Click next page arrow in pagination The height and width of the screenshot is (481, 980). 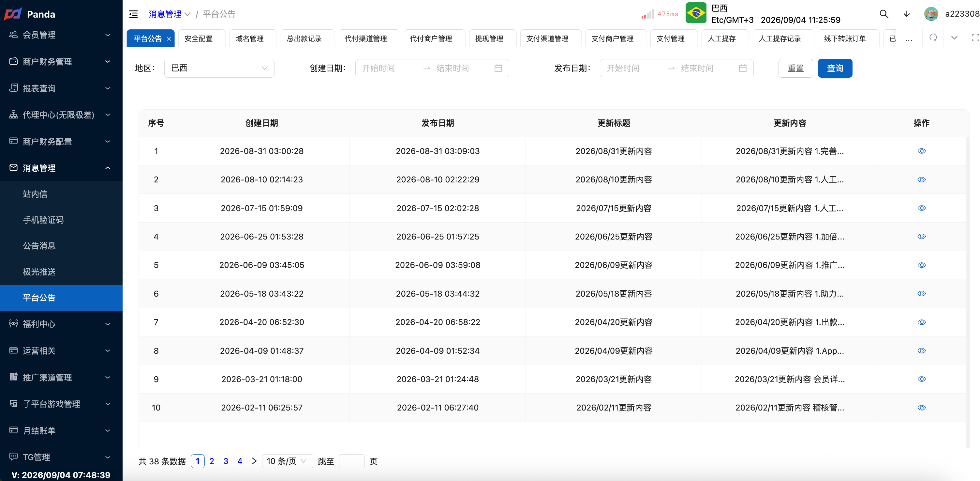pos(254,461)
